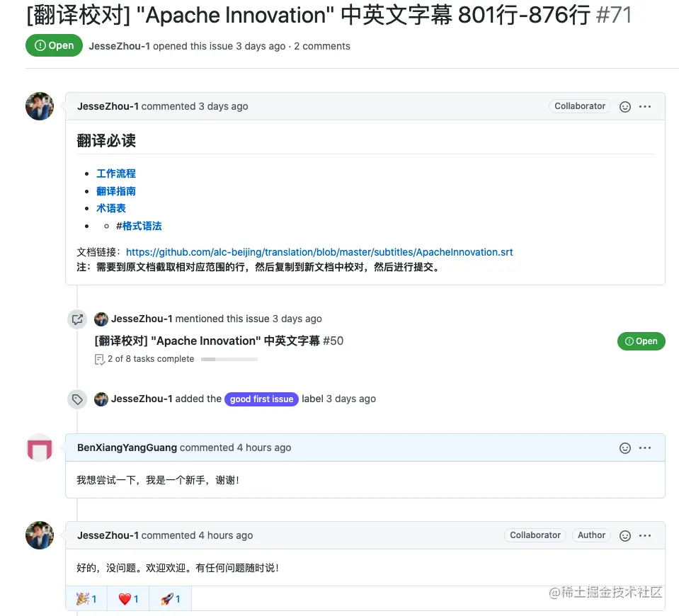Click the heart reaction button

[128, 599]
